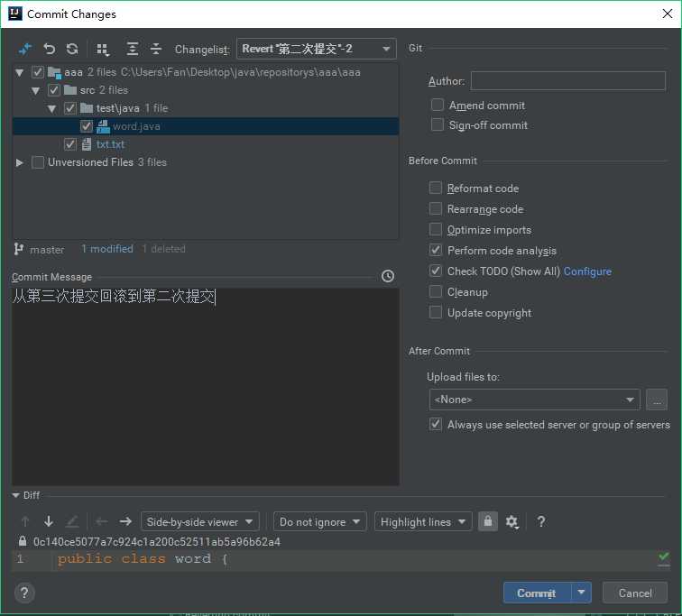This screenshot has height=616, width=682.
Task: Disable Perform code analysis
Action: [436, 250]
